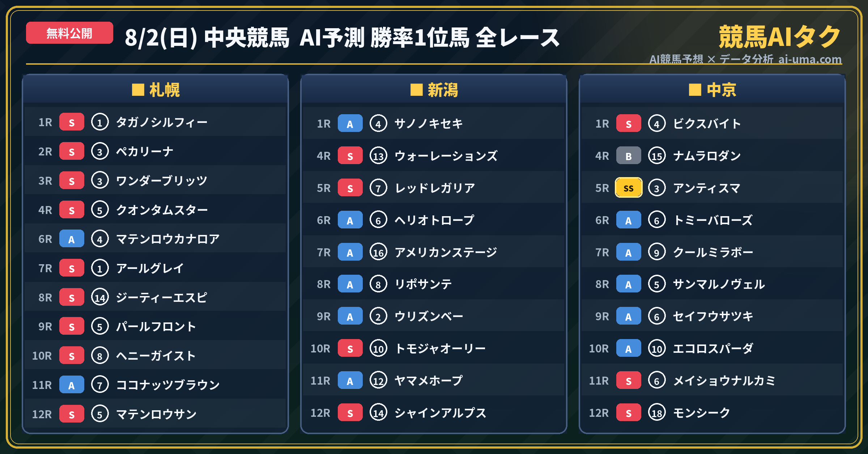Open the 中京 racecourse header
Viewport: 868px width, 454px height.
[712, 90]
